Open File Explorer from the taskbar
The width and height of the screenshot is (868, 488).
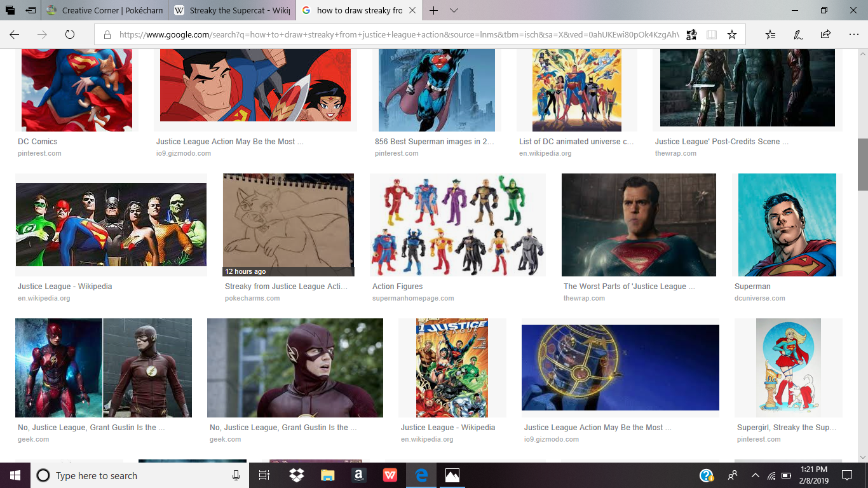(327, 475)
